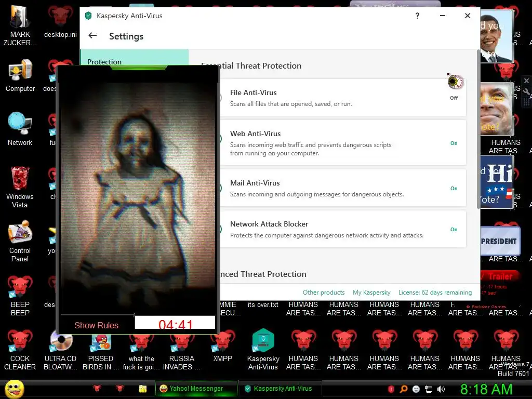Toggle File Anti-Virus Off status
The image size is (532, 399).
[454, 98]
